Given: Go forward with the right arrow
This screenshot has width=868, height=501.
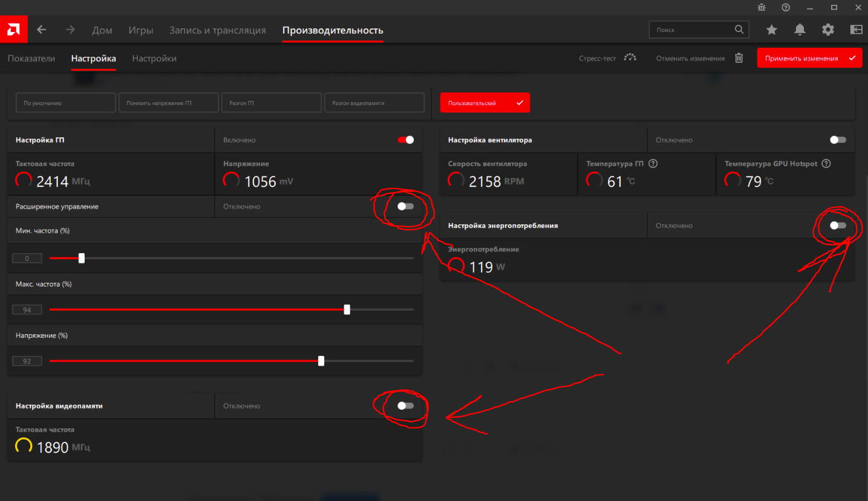Looking at the screenshot, I should tap(70, 30).
